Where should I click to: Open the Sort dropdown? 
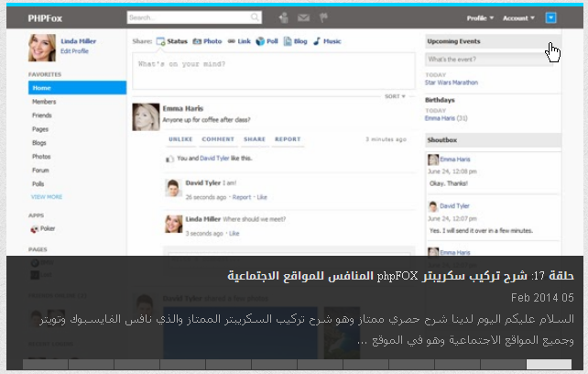395,96
